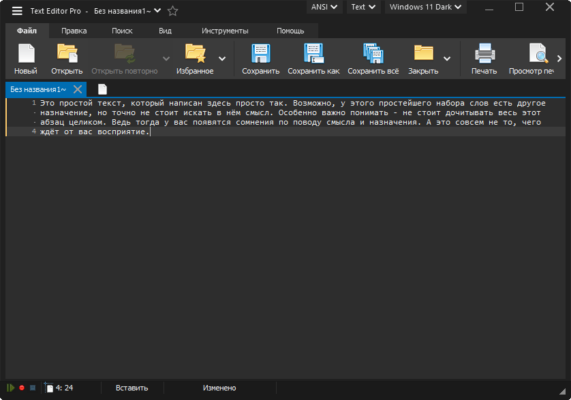Viewport: 571px width, 400px height.
Task: Minimize the Text Editor Pro window
Action: 489,8
